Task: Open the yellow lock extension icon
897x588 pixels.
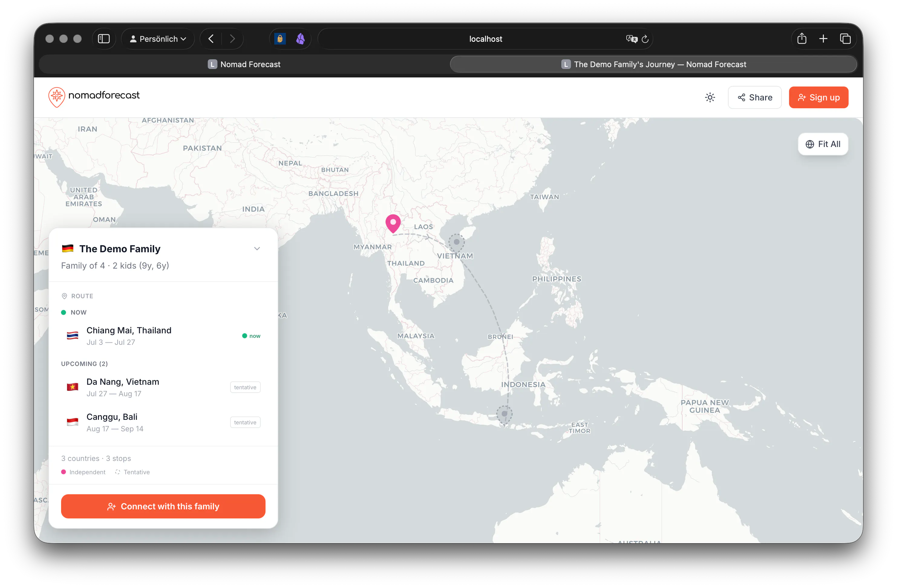Action: click(x=280, y=39)
